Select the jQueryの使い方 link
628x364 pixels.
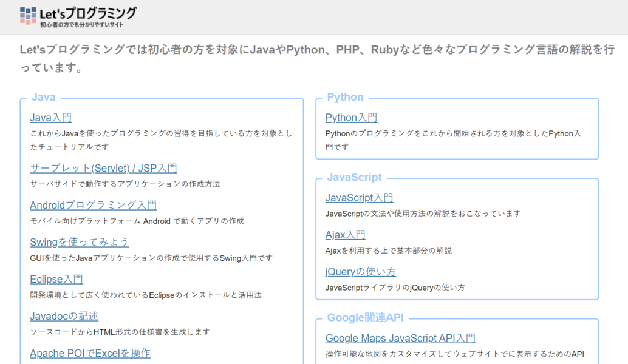click(x=361, y=271)
